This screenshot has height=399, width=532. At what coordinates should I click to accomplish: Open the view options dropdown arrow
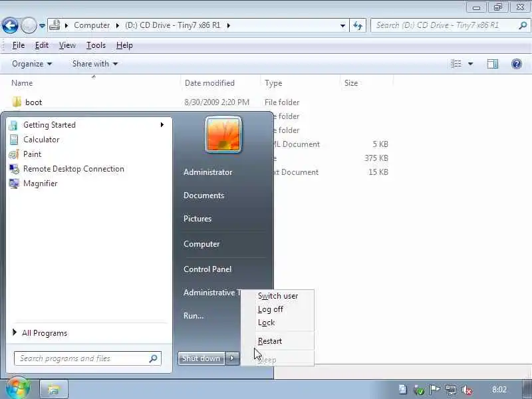(471, 64)
